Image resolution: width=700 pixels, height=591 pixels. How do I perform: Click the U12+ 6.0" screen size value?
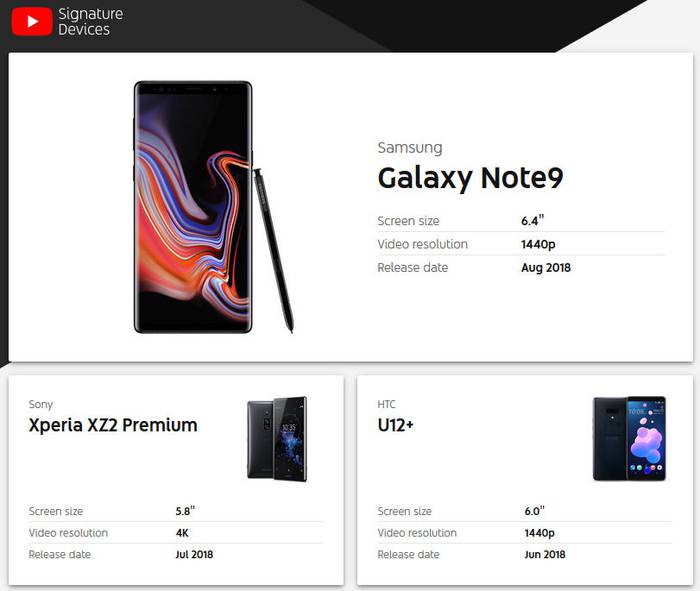[x=534, y=511]
